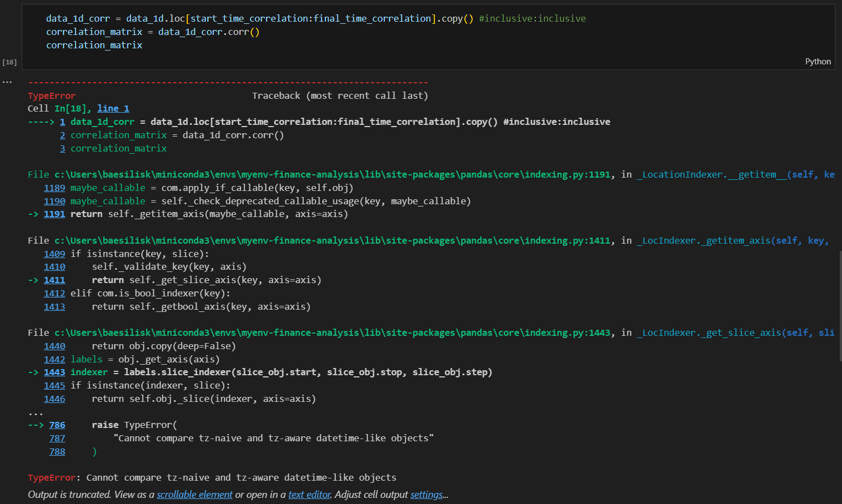Open indexing.py:1443 file path link
842x504 pixels.
pos(332,333)
